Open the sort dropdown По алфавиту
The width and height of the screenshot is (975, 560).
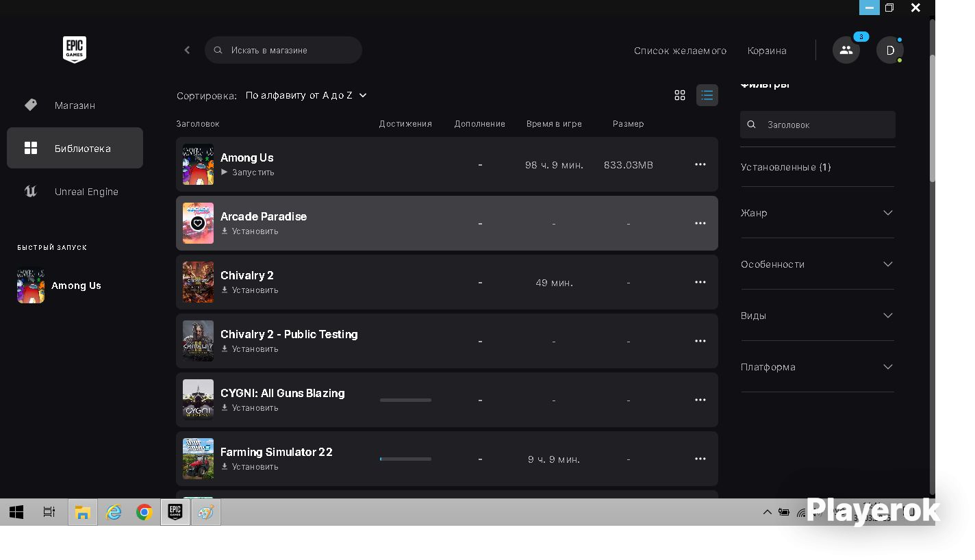pyautogui.click(x=306, y=95)
